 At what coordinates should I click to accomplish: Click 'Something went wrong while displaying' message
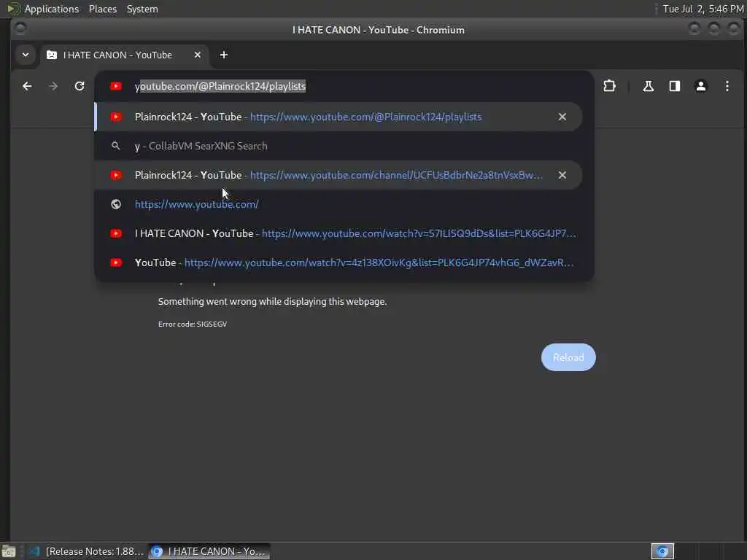[x=273, y=301]
